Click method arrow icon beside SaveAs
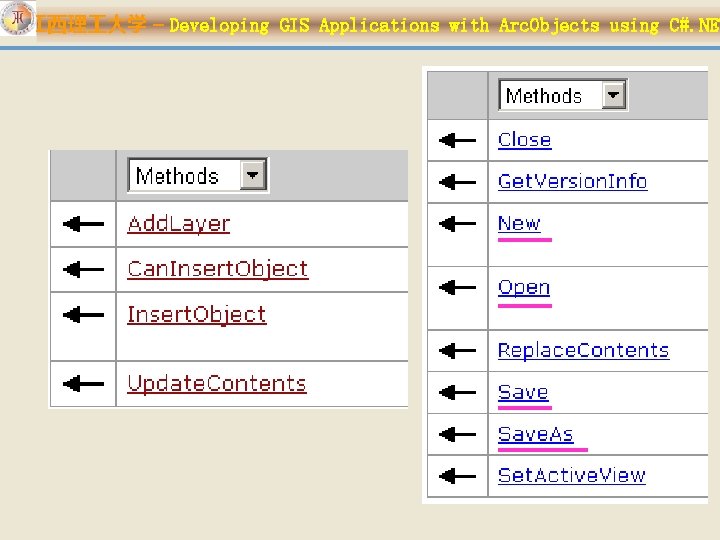 (457, 434)
